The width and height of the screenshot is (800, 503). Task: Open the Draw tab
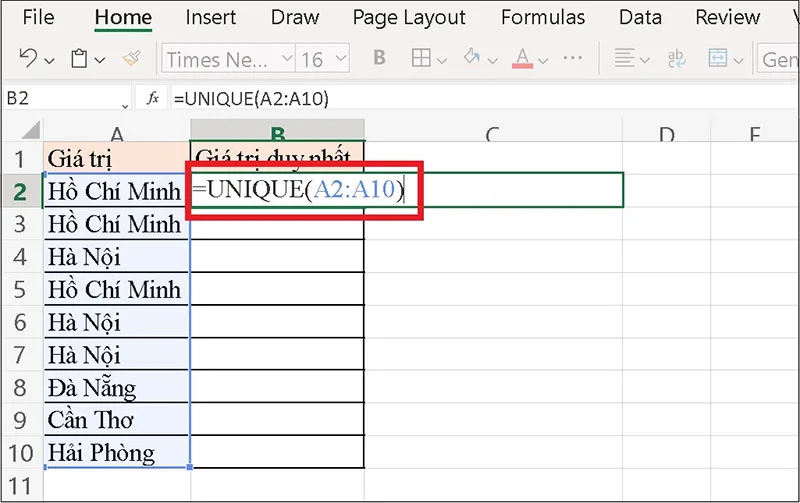pos(295,17)
